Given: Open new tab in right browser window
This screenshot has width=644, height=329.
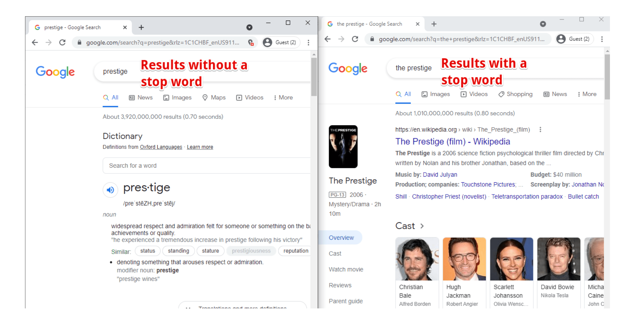Looking at the screenshot, I should pyautogui.click(x=434, y=24).
